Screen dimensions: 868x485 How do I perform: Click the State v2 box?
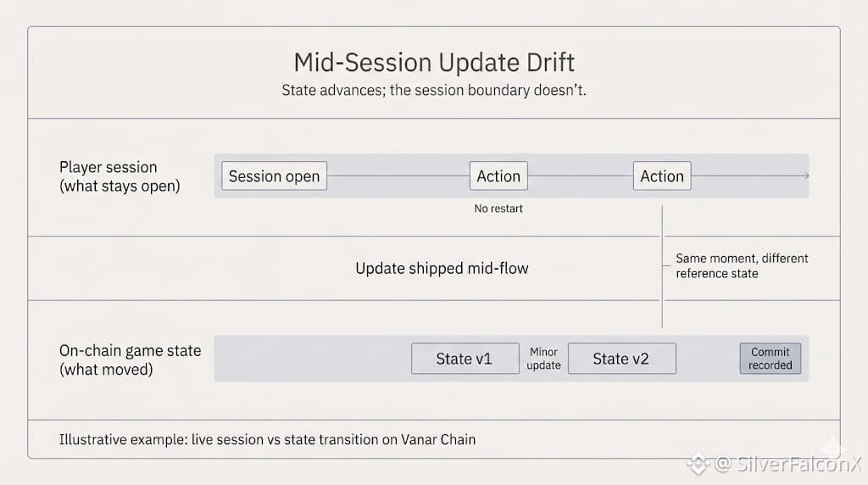pos(621,359)
